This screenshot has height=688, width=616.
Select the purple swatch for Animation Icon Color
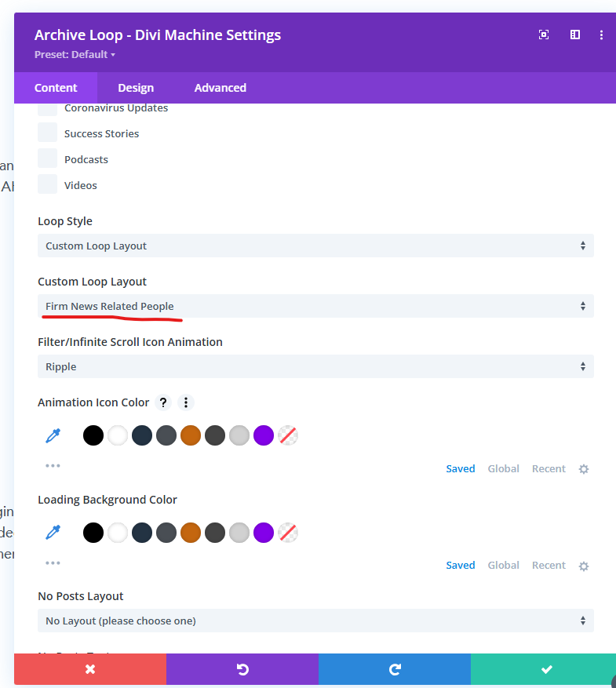click(264, 435)
